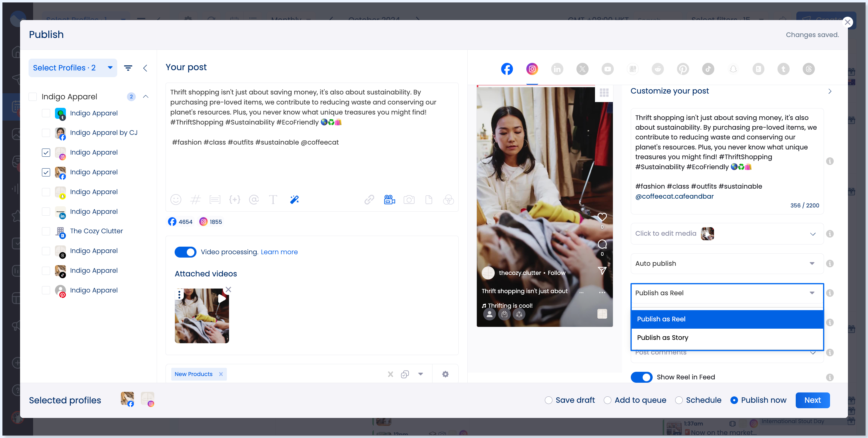Check The Cozy Clutter profile
868x438 pixels.
(x=46, y=231)
